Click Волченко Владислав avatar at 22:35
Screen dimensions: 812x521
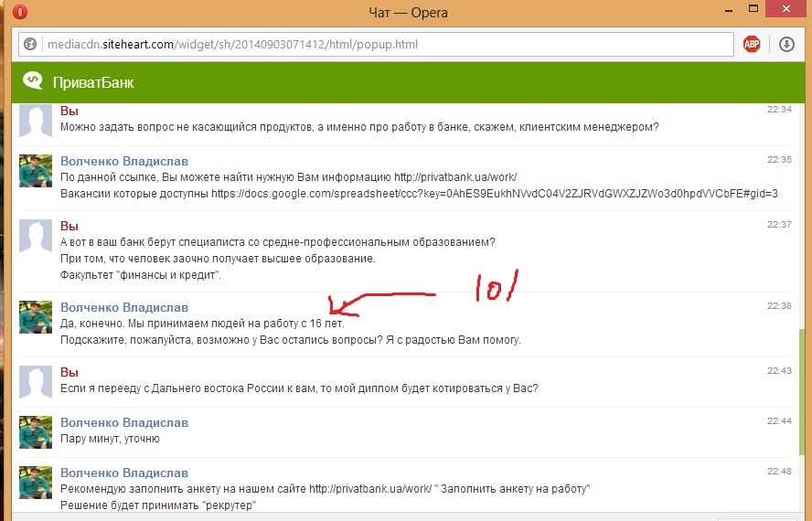[x=36, y=170]
